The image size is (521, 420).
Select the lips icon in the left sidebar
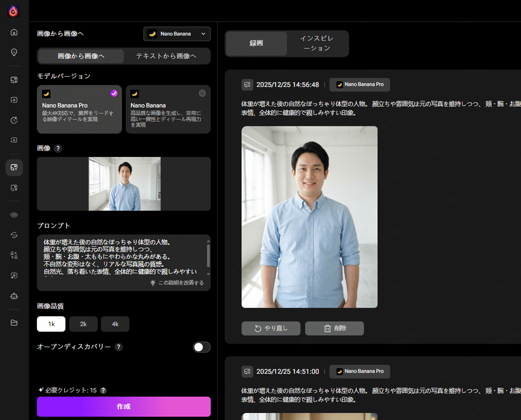(14, 214)
